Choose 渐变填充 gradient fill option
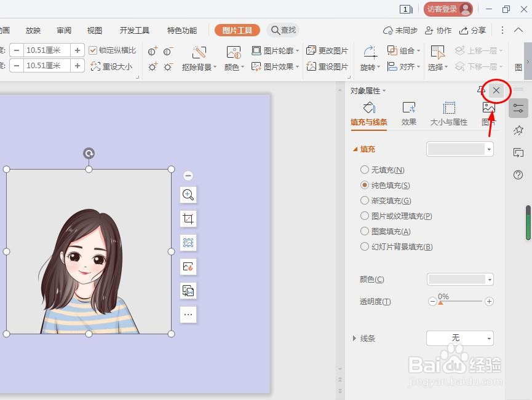532x400 pixels. (364, 200)
